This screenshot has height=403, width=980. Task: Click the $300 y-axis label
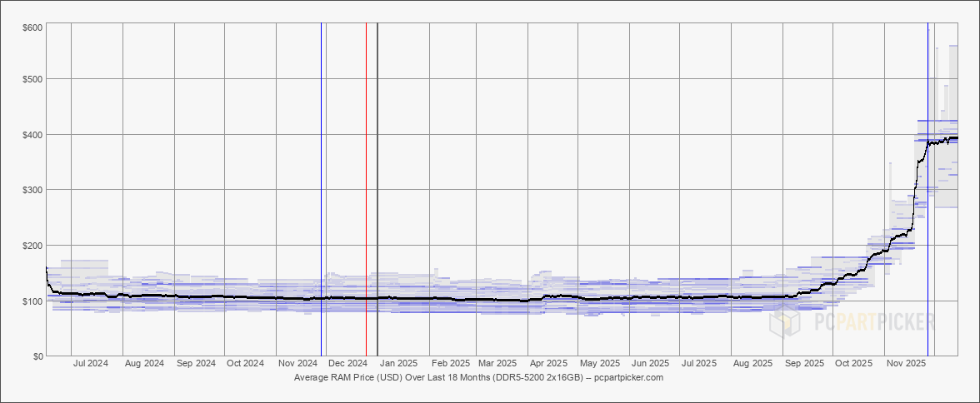point(33,190)
